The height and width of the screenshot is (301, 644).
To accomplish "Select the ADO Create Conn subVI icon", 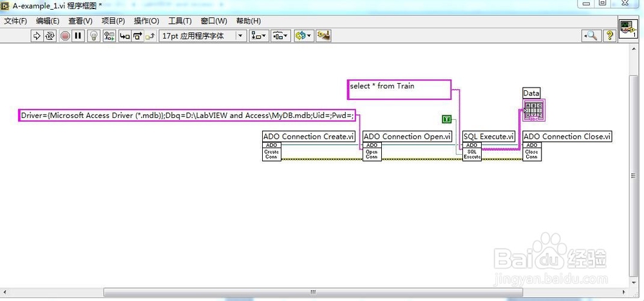I will 272,151.
